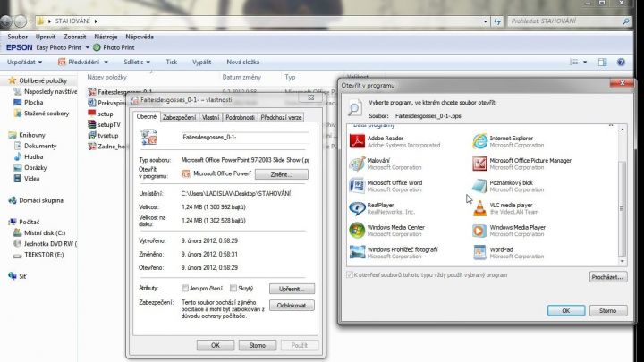Toggle the preview pane icon
Screen dimensions: 644x362
(x=602, y=62)
